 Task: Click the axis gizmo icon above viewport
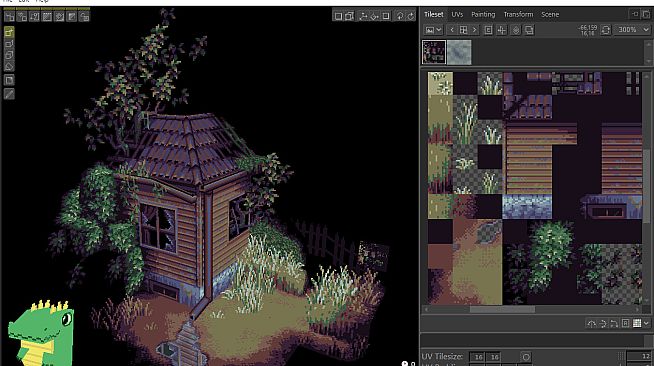click(363, 16)
